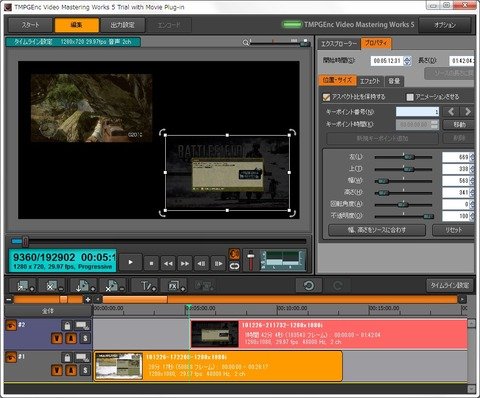The width and height of the screenshot is (480, 398).
Task: Toggle S button on track #2
Action: pyautogui.click(x=85, y=338)
